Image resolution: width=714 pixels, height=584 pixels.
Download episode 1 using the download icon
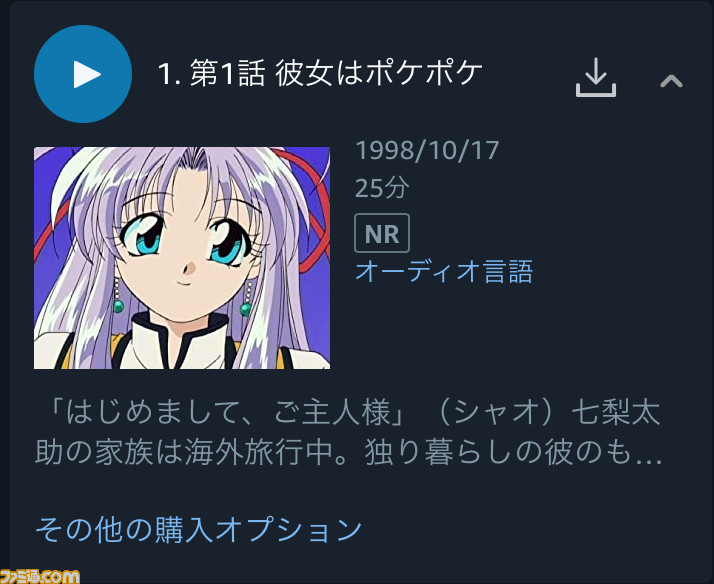click(596, 77)
